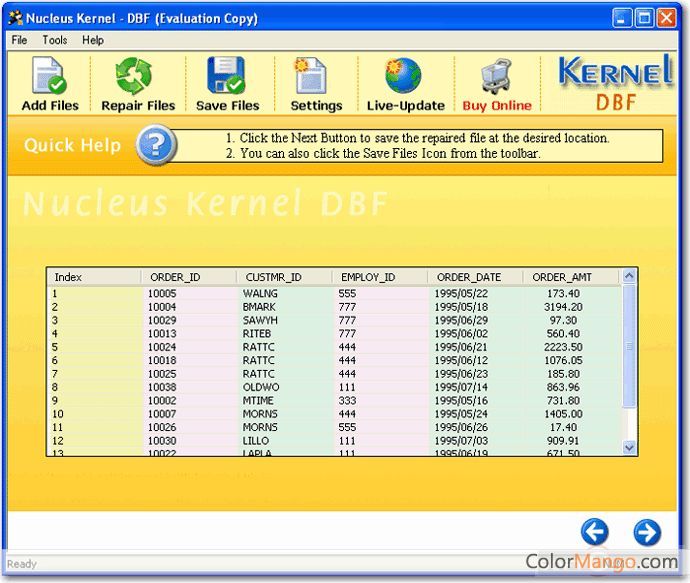
Task: Select amount 1405.00 cell
Action: click(x=563, y=414)
